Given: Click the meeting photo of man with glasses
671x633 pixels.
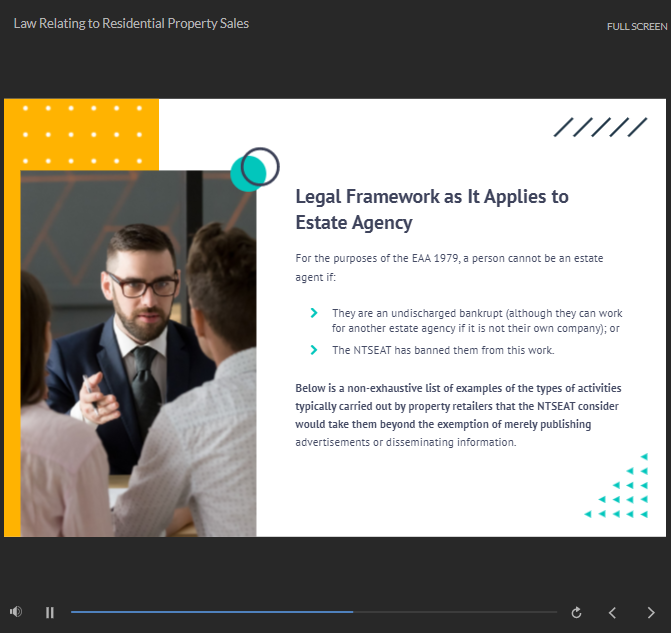Looking at the screenshot, I should point(138,350).
